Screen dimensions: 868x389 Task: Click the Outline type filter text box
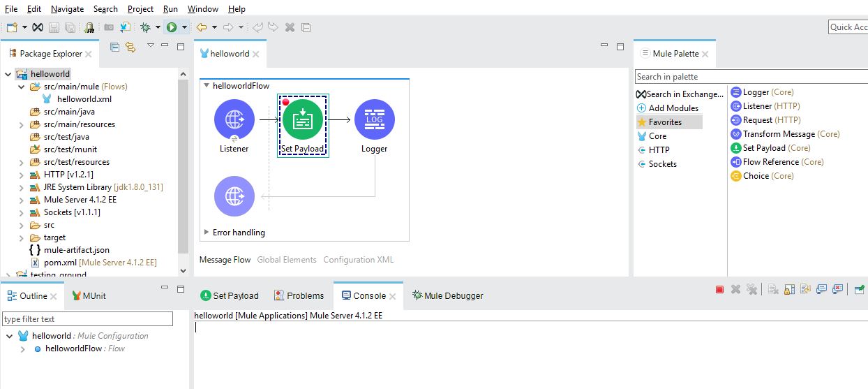pyautogui.click(x=87, y=318)
